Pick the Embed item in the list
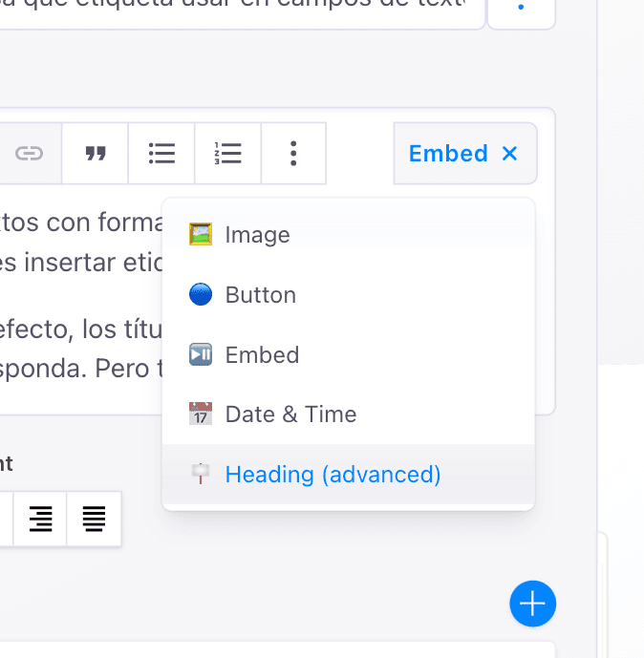This screenshot has width=644, height=658. (x=262, y=355)
